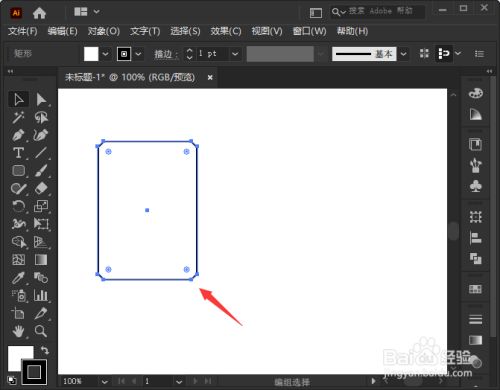
Task: Open the Pathfinder panel icon
Action: tap(475, 258)
